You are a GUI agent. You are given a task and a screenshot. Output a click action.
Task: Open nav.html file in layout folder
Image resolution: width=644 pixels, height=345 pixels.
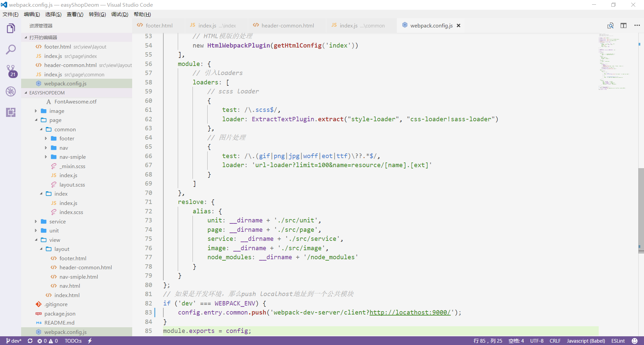(76, 286)
